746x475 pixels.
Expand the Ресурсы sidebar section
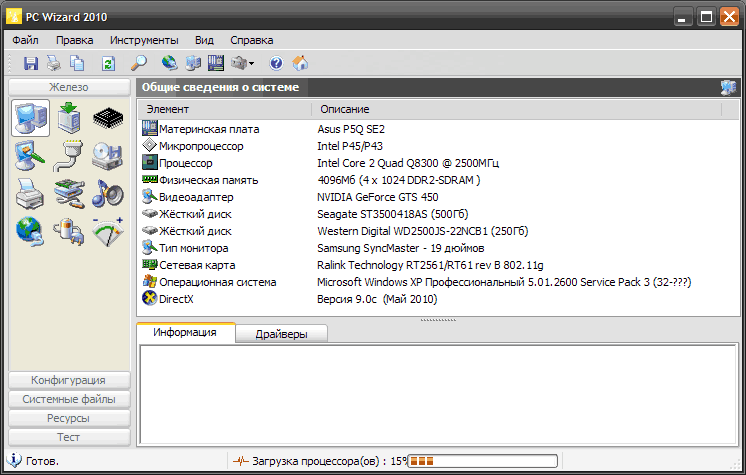(69, 418)
